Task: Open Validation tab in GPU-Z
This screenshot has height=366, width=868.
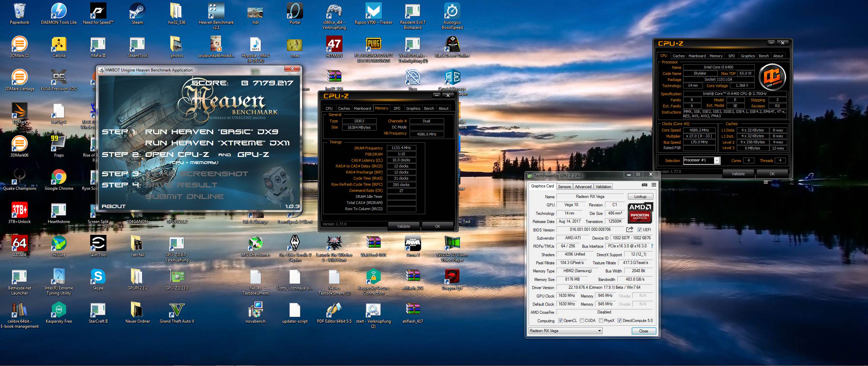Action: pyautogui.click(x=603, y=187)
